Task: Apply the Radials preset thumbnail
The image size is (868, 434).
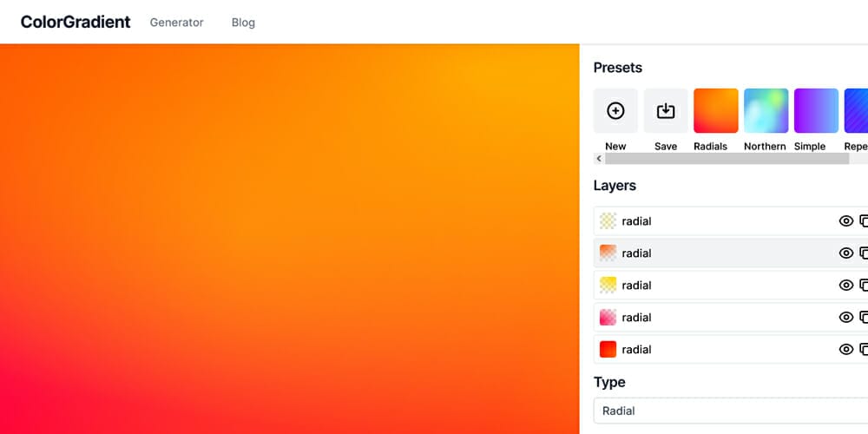Action: tap(716, 111)
